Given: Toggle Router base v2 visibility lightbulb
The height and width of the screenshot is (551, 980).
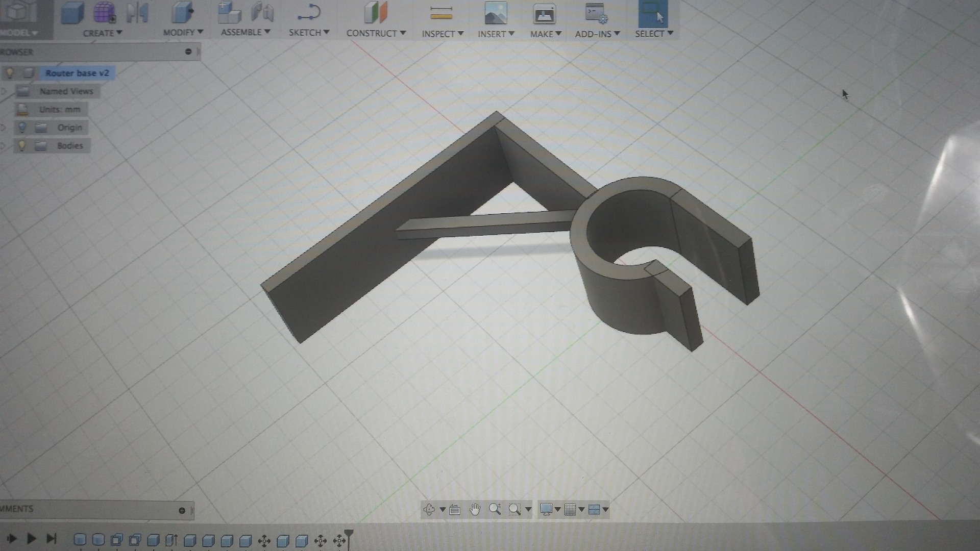Looking at the screenshot, I should (9, 73).
